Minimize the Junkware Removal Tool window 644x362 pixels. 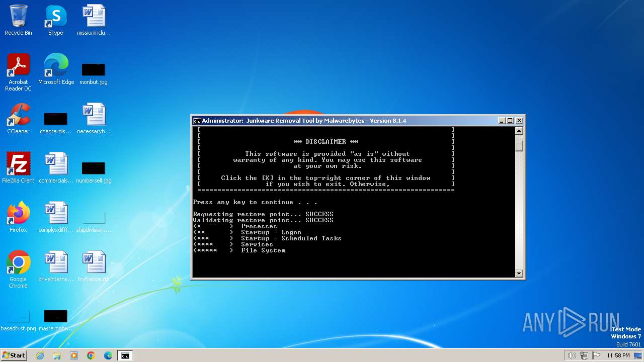(501, 121)
